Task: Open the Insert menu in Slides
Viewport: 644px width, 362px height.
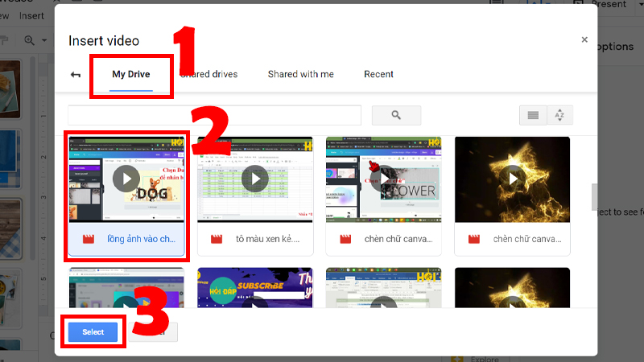Action: pos(31,16)
